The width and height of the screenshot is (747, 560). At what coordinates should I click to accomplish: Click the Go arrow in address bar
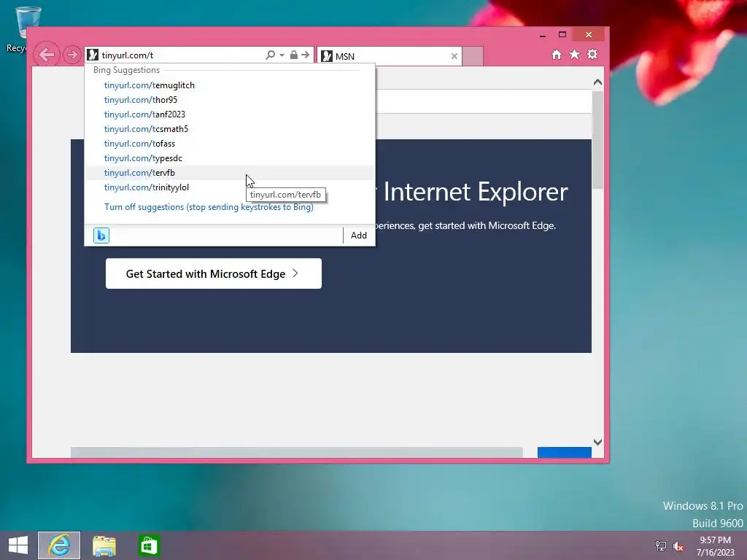click(306, 55)
